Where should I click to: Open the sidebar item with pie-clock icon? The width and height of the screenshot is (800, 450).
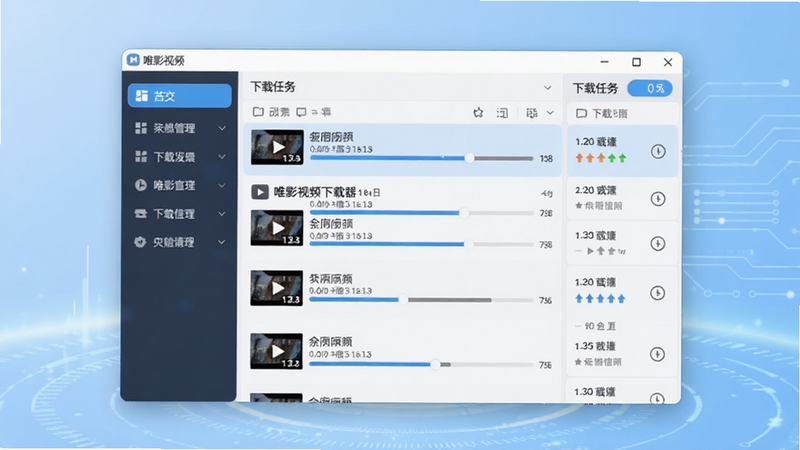[180, 185]
